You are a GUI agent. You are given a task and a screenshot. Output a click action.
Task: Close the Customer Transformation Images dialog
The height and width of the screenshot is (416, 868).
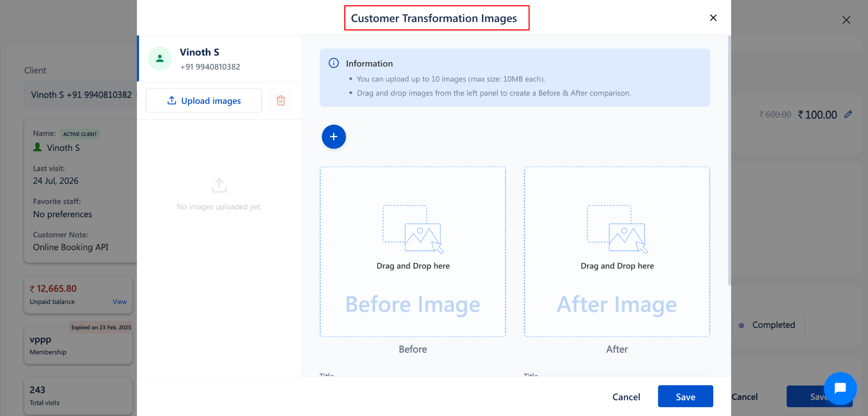[713, 18]
